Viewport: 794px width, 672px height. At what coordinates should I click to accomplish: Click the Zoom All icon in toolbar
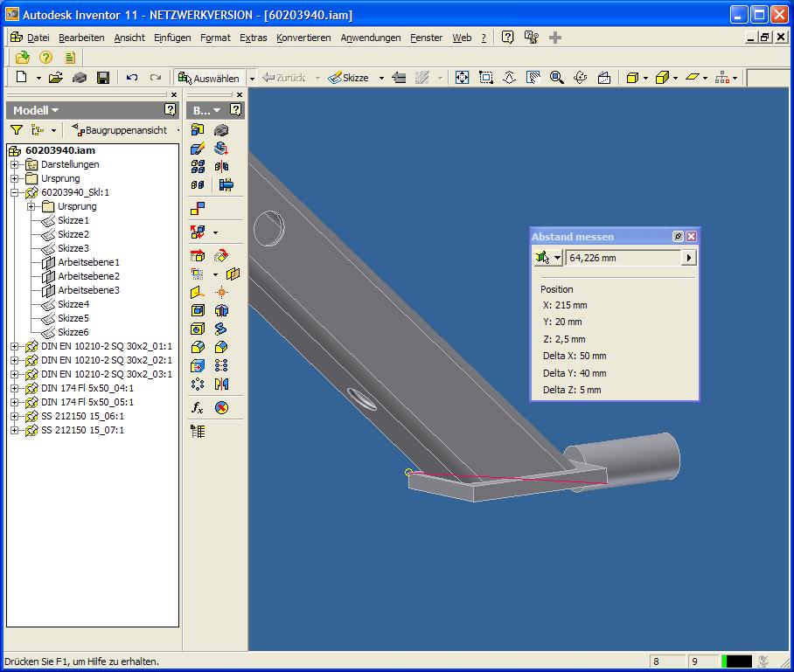(x=462, y=78)
